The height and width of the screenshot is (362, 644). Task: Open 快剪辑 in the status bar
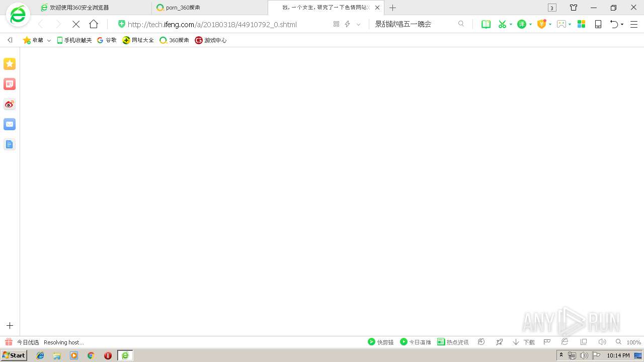pos(381,342)
